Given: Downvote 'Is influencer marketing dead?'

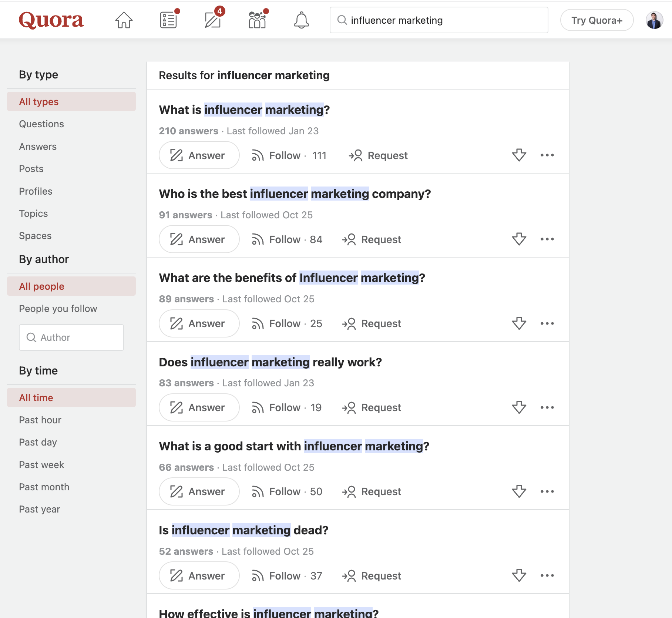Looking at the screenshot, I should coord(519,575).
